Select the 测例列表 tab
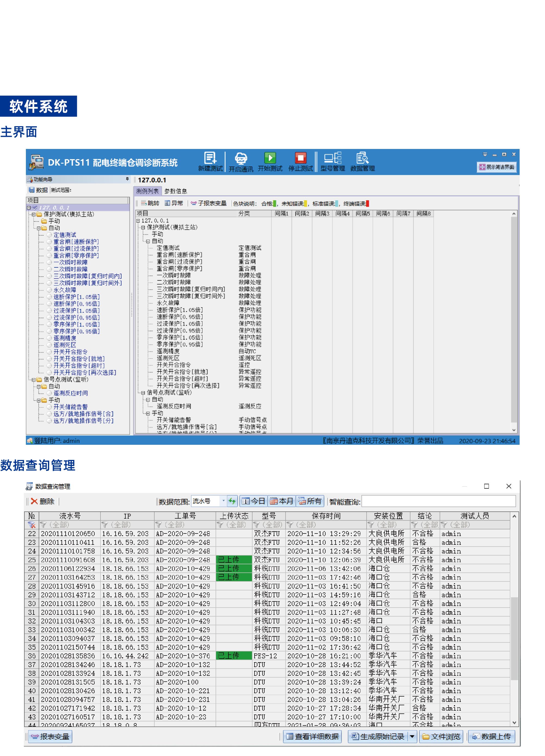Viewport: 545px width, 756px height. [147, 191]
